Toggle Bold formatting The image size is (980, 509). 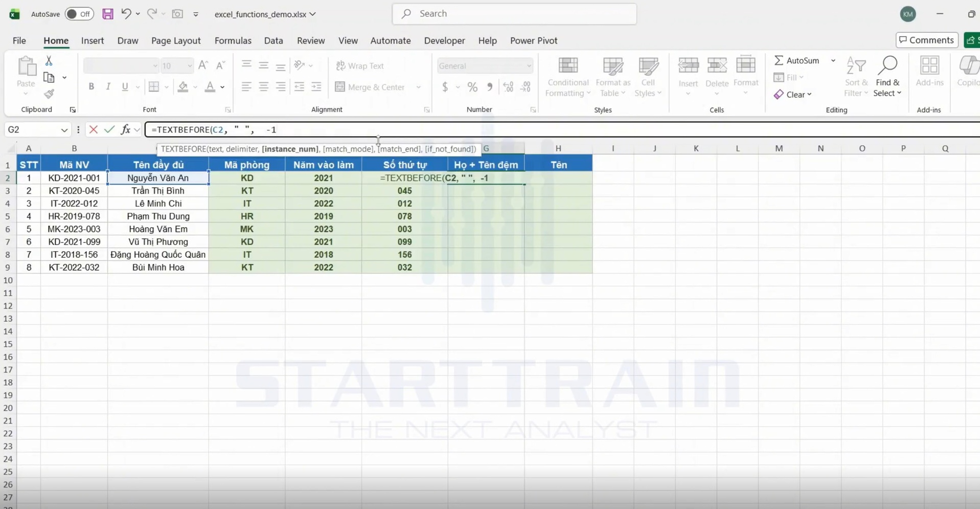92,87
